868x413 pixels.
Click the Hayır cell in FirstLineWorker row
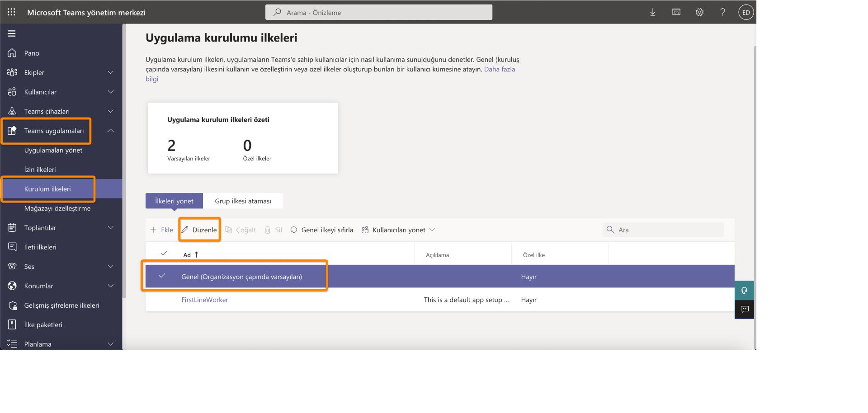tap(529, 300)
